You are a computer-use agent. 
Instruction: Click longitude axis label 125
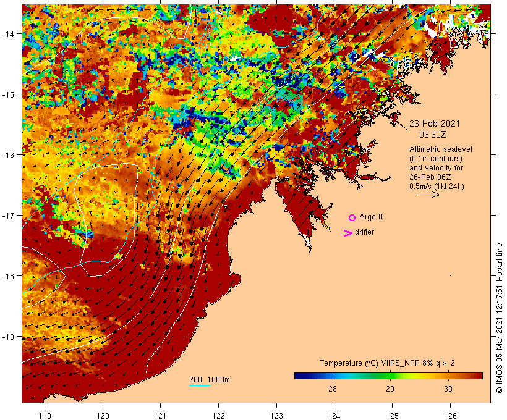(392, 416)
